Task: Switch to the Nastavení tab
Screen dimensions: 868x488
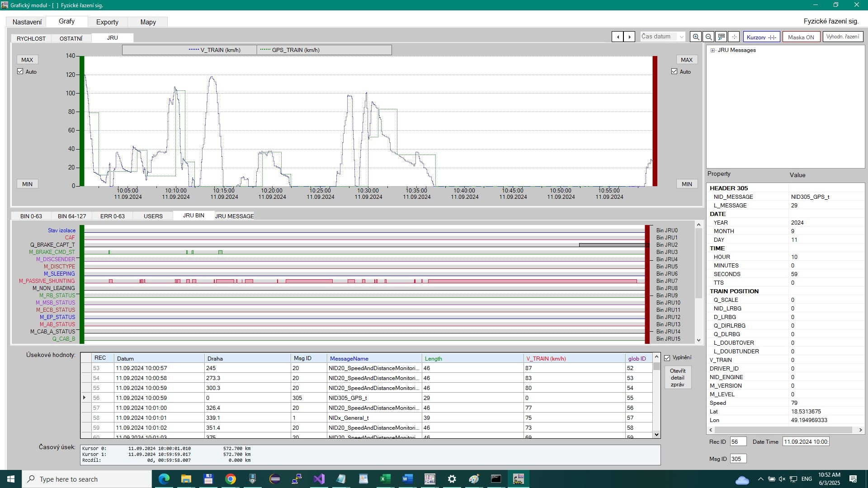Action: 27,22
